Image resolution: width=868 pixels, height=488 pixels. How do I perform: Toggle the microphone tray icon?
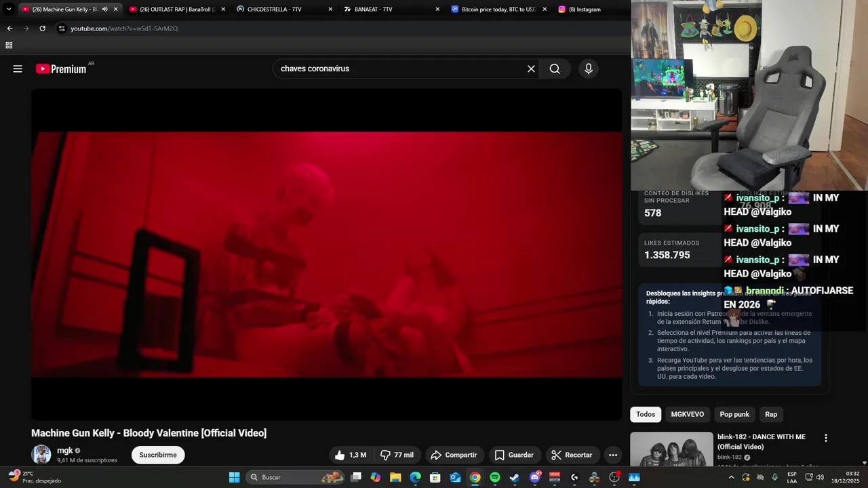[x=774, y=477]
